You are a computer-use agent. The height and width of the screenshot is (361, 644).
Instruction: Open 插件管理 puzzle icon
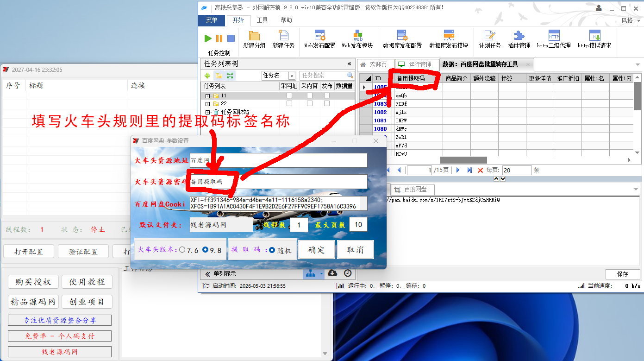pos(519,36)
